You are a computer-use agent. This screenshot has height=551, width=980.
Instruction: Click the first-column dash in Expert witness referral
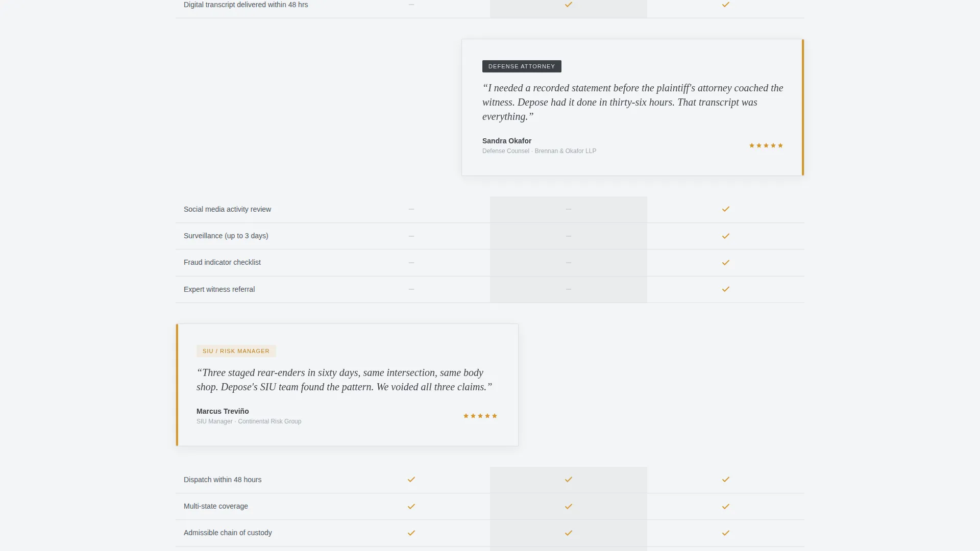click(x=411, y=289)
